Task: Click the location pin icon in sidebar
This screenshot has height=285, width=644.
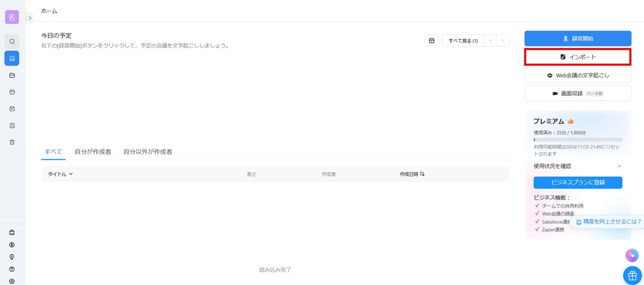Action: coord(12,257)
